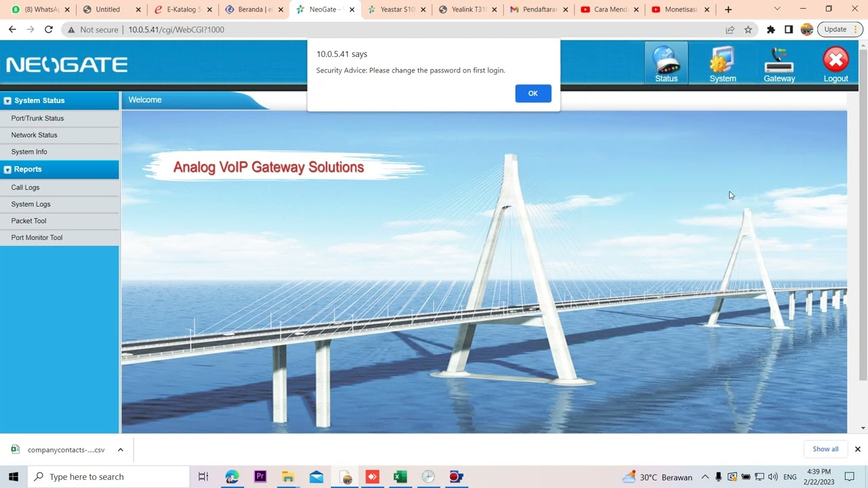Screen dimensions: 868x488
Task: Open Mail app from taskbar
Action: (x=316, y=476)
